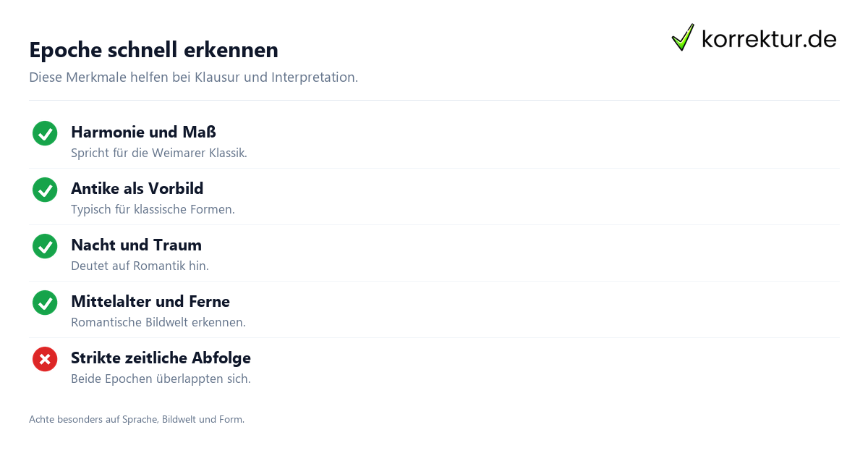Image resolution: width=868 pixels, height=456 pixels.
Task: Click the title Epoche schnell erkennen
Action: coord(153,50)
